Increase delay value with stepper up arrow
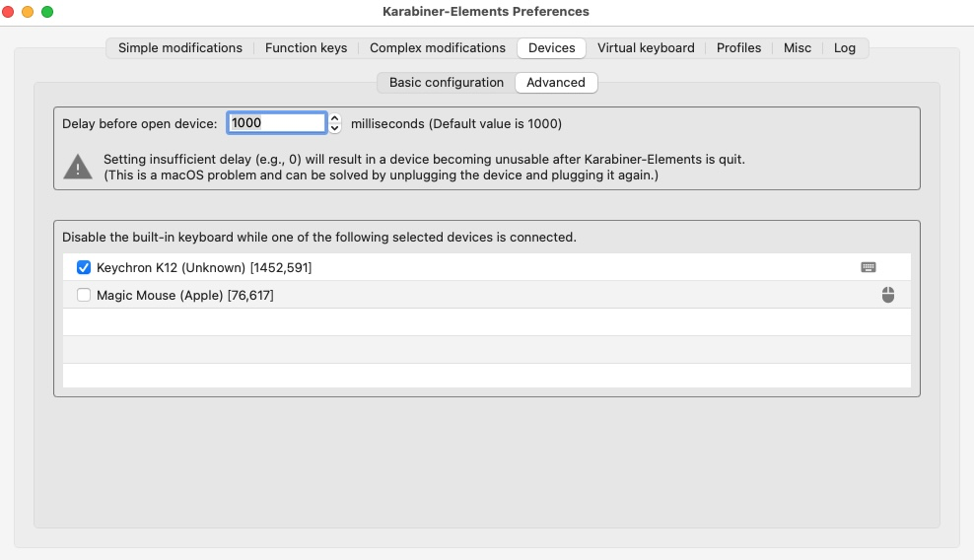This screenshot has width=974, height=560. click(335, 118)
